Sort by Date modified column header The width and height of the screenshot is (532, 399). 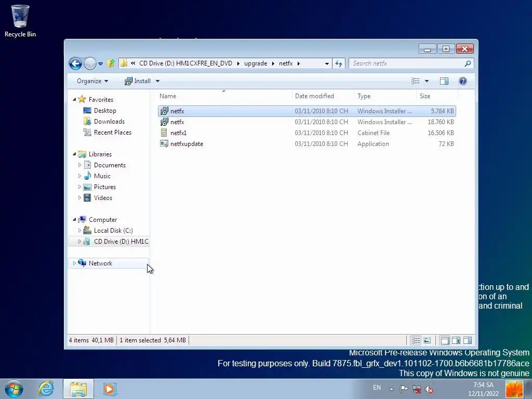322,96
